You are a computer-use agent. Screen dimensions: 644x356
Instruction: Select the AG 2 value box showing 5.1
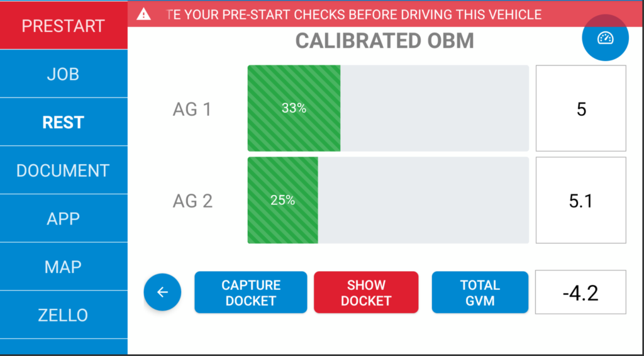point(580,201)
